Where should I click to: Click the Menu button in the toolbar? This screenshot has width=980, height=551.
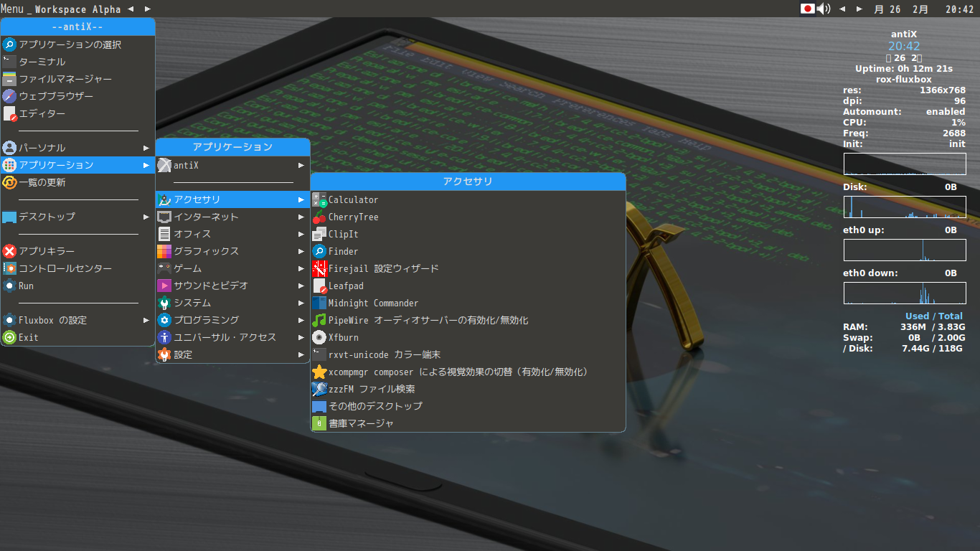coord(12,9)
